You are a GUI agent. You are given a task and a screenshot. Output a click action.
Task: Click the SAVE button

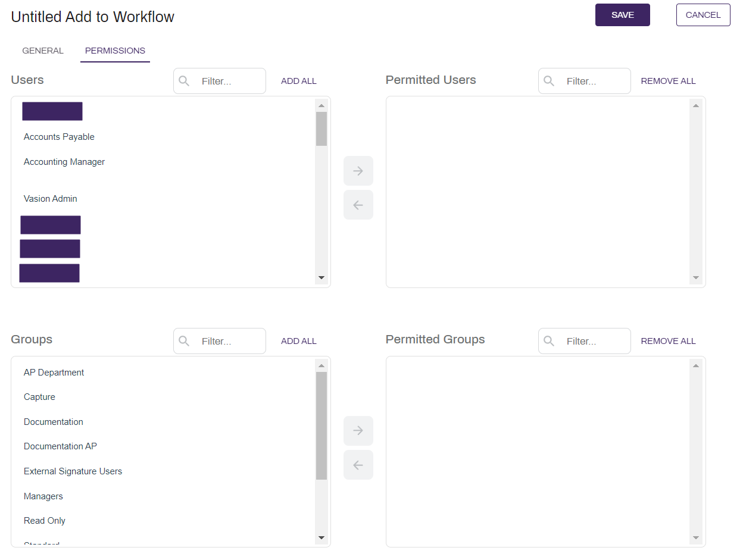(x=622, y=15)
